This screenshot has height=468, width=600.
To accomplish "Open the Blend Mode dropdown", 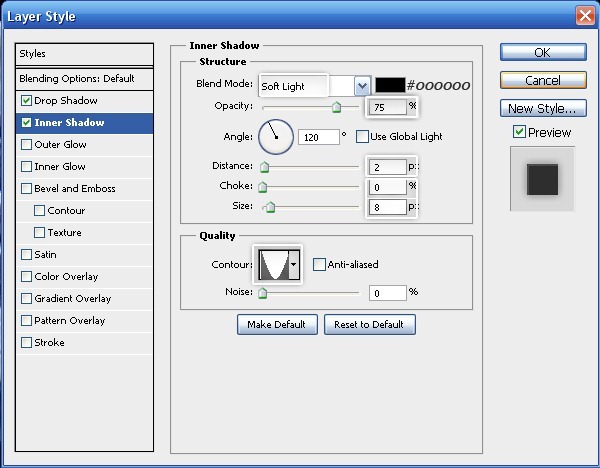I will (x=362, y=86).
